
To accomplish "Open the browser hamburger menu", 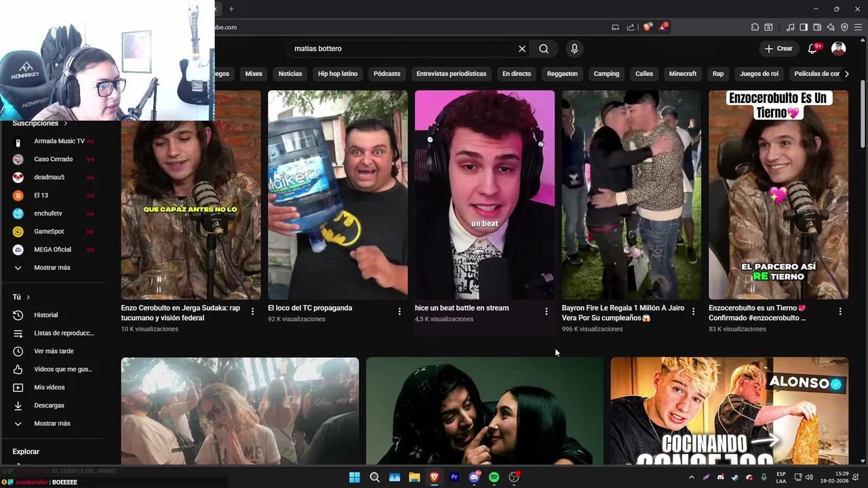I will point(859,27).
